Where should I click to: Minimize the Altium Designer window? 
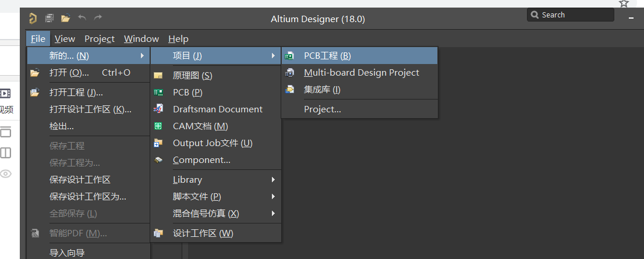[631, 19]
